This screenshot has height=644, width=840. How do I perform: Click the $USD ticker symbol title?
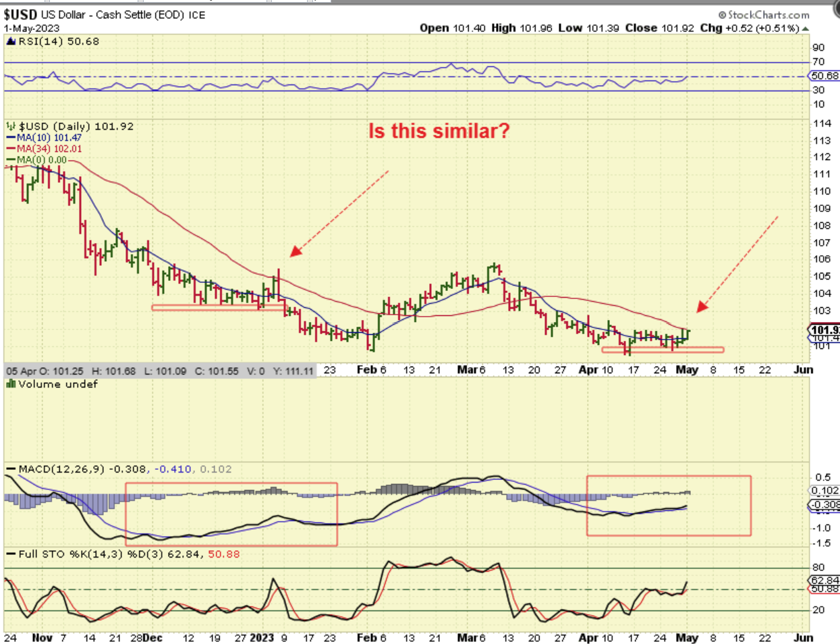click(x=20, y=15)
